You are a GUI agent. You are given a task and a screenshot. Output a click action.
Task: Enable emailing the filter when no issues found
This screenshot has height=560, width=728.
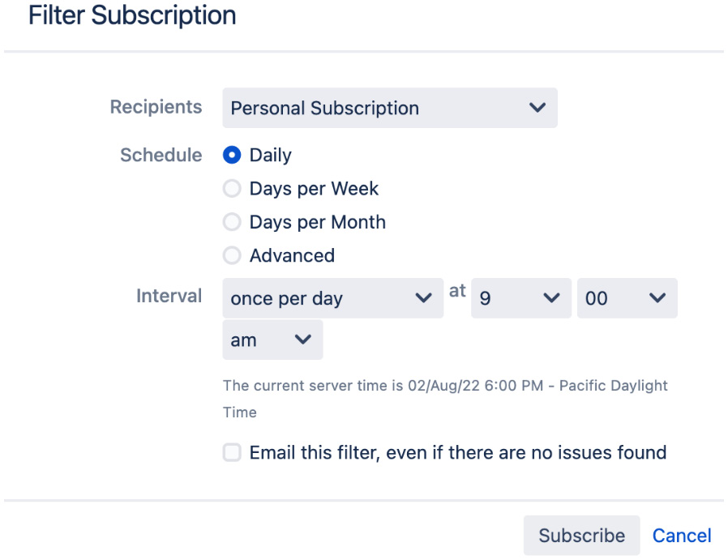(233, 453)
